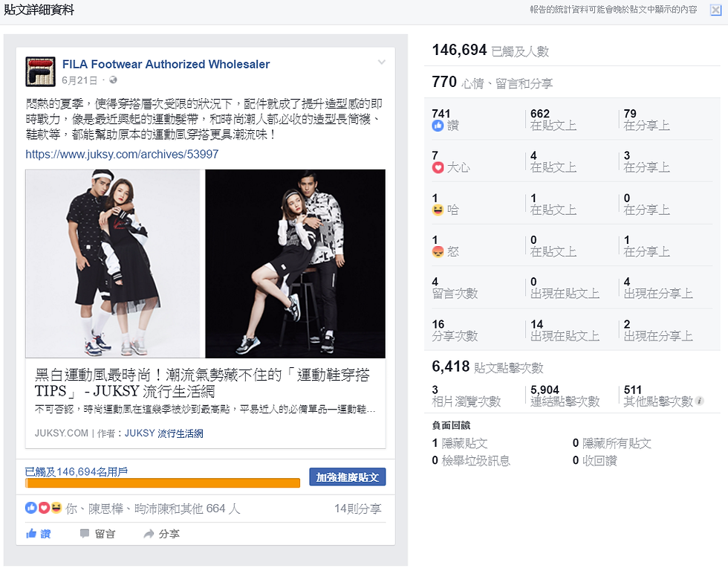This screenshot has width=728, height=568.
Task: Close the post details dialog
Action: pyautogui.click(x=716, y=10)
